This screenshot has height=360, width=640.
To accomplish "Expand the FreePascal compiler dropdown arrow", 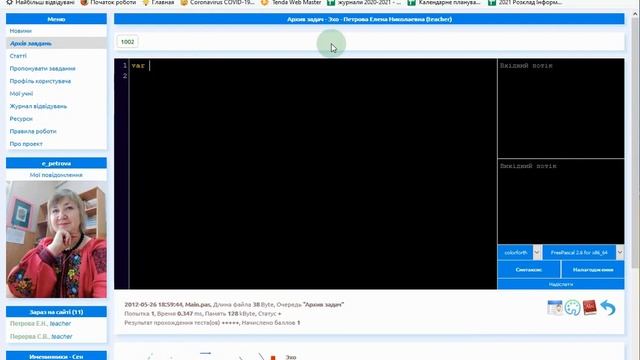I will click(620, 253).
